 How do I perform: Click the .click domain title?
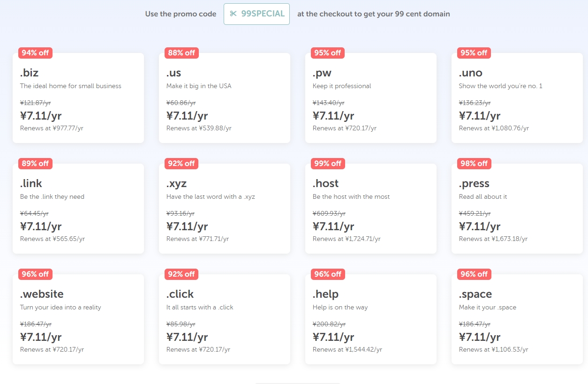click(180, 294)
